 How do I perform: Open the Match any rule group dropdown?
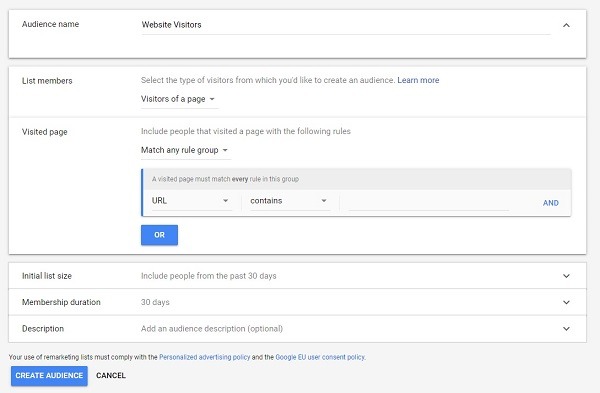[x=185, y=150]
